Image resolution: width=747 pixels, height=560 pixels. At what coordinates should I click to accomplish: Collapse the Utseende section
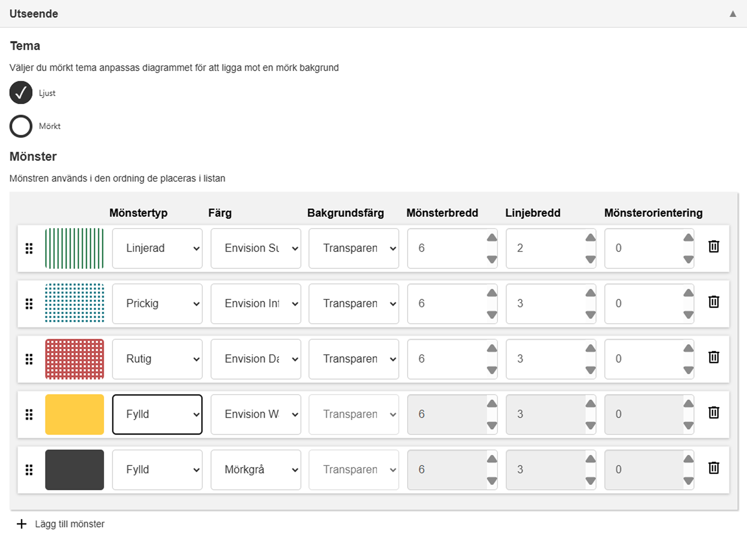(x=733, y=14)
